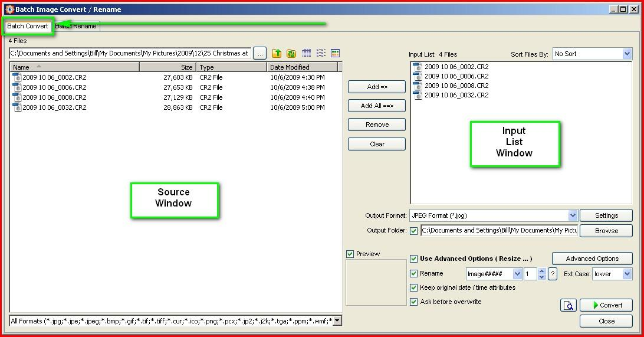644x337 pixels.
Task: Open the Batch Convert tab
Action: click(28, 26)
